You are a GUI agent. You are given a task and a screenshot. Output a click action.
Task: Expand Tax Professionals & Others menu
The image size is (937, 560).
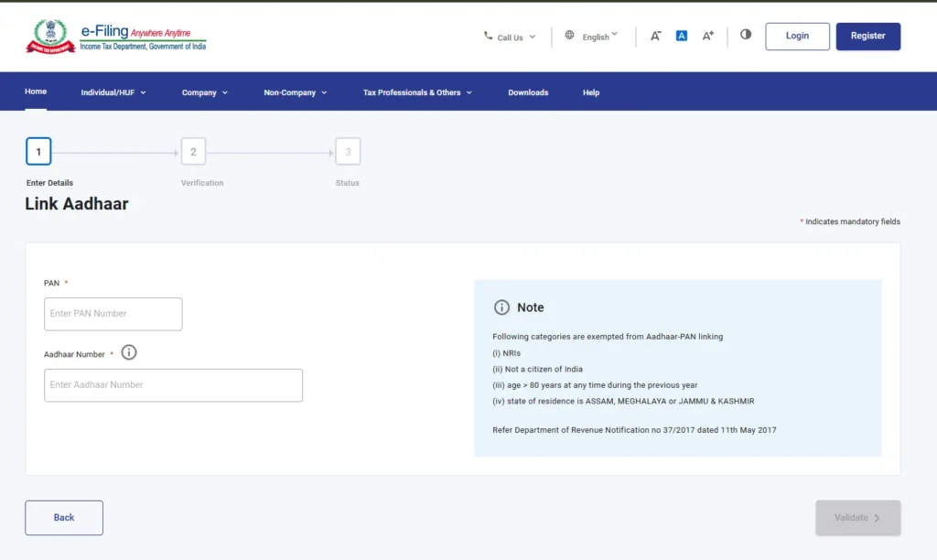click(417, 92)
